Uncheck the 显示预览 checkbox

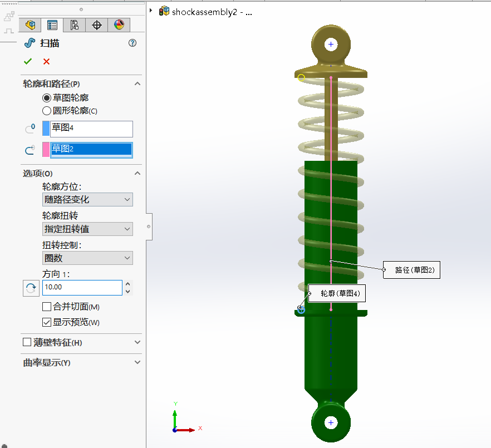47,322
